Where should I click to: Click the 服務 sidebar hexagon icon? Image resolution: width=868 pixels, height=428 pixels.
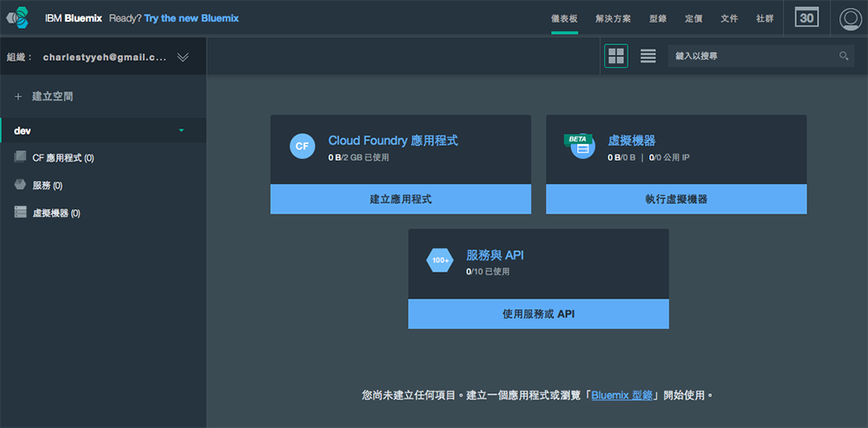[20, 184]
